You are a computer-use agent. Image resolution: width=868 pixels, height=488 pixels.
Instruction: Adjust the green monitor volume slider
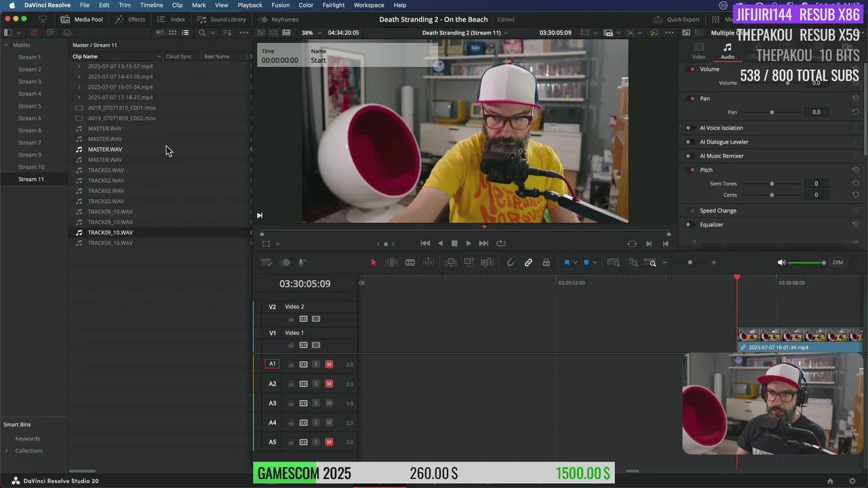(x=807, y=262)
